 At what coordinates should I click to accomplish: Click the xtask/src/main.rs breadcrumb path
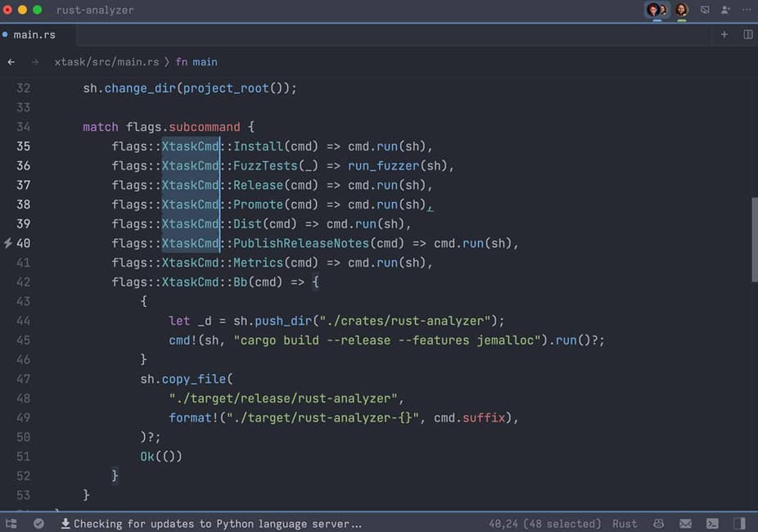click(106, 62)
